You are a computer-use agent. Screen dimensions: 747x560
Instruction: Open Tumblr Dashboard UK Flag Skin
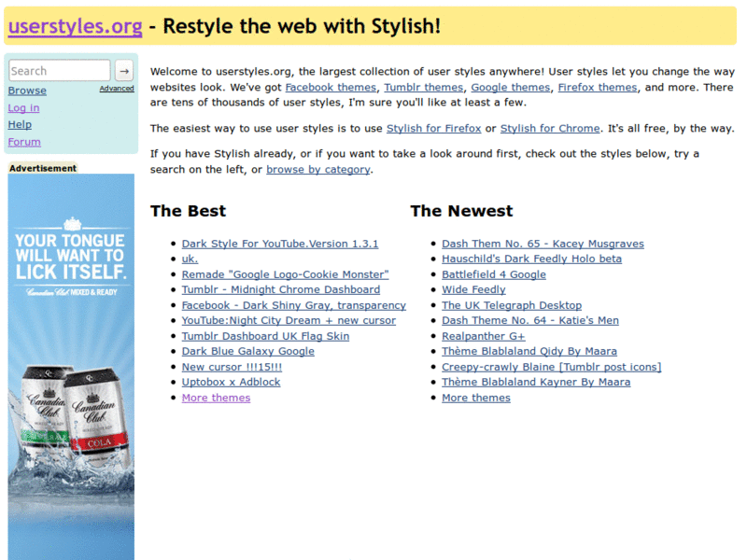point(266,336)
